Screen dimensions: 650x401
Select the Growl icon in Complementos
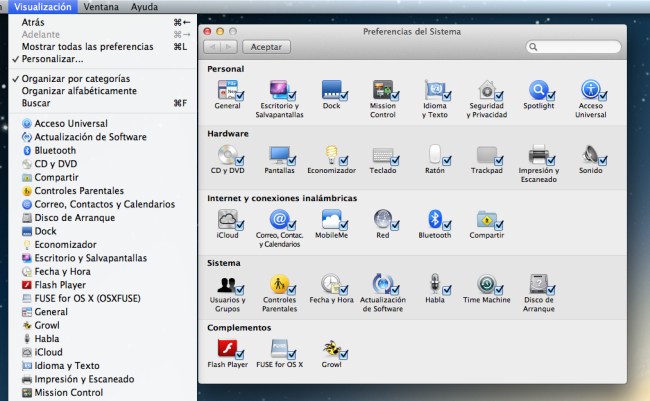[331, 348]
